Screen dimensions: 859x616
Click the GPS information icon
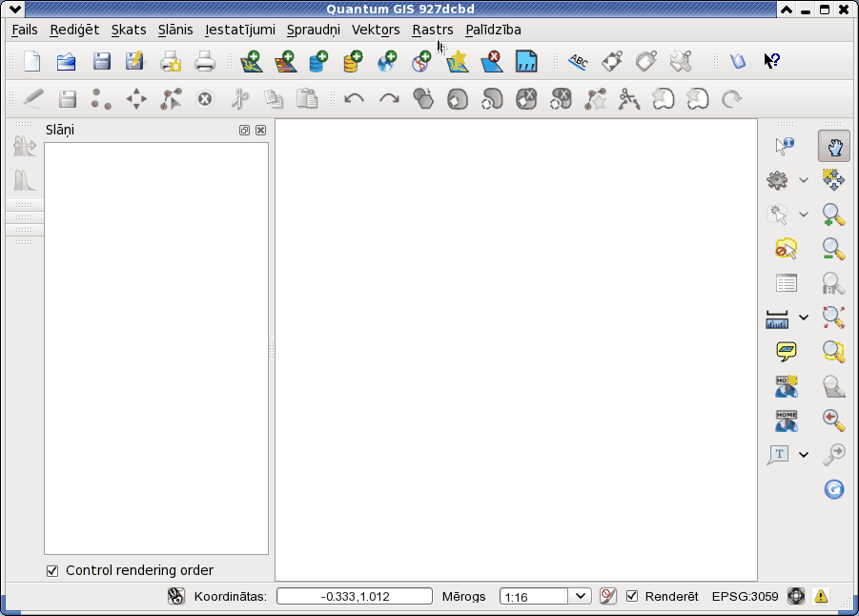pyautogui.click(x=526, y=61)
